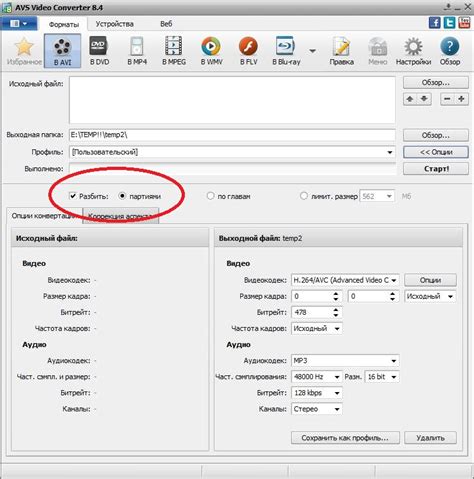474x479 pixels.
Task: Collapse options with << Опции button
Action: click(436, 152)
